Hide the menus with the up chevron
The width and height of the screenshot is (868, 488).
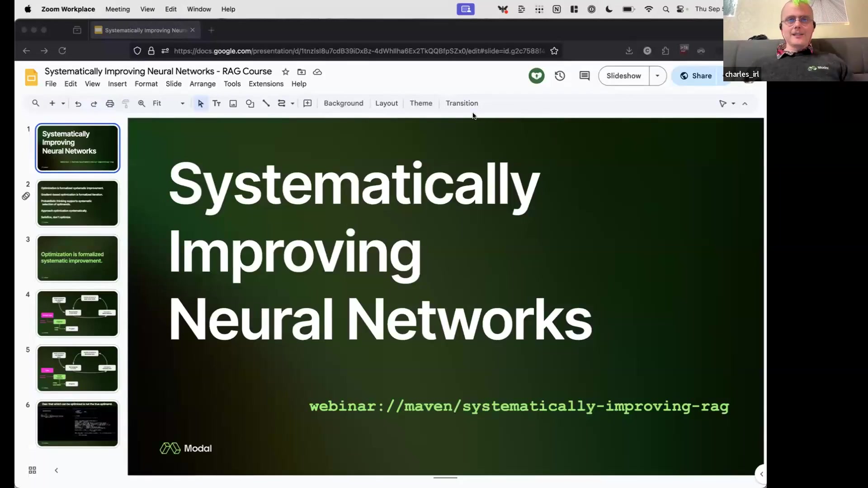click(x=745, y=103)
